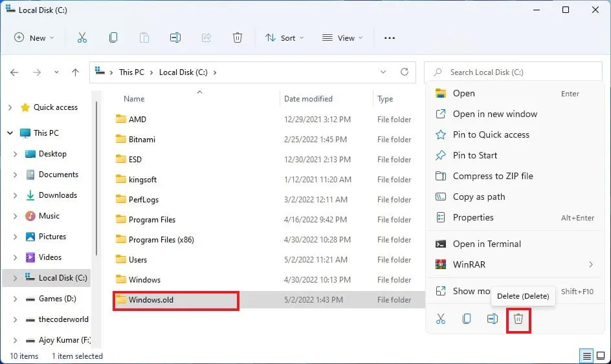Click the Delete trash icon in the context menu
The image size is (611, 364).
pyautogui.click(x=518, y=319)
